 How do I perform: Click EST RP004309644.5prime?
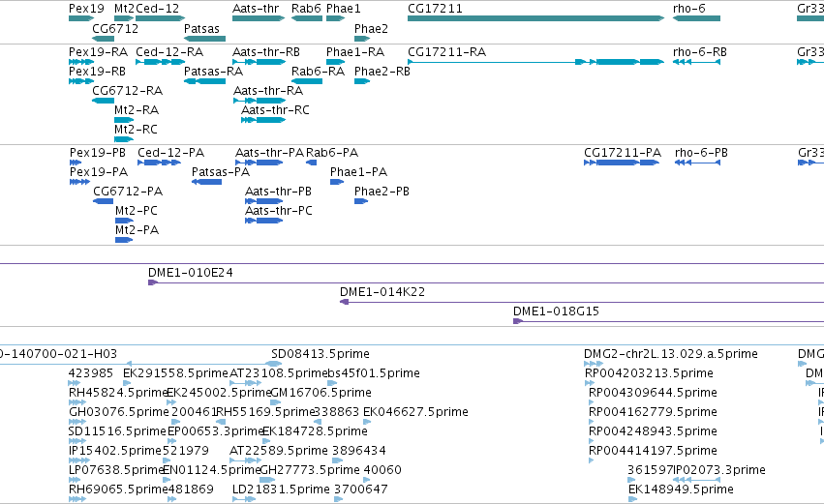[x=653, y=393]
